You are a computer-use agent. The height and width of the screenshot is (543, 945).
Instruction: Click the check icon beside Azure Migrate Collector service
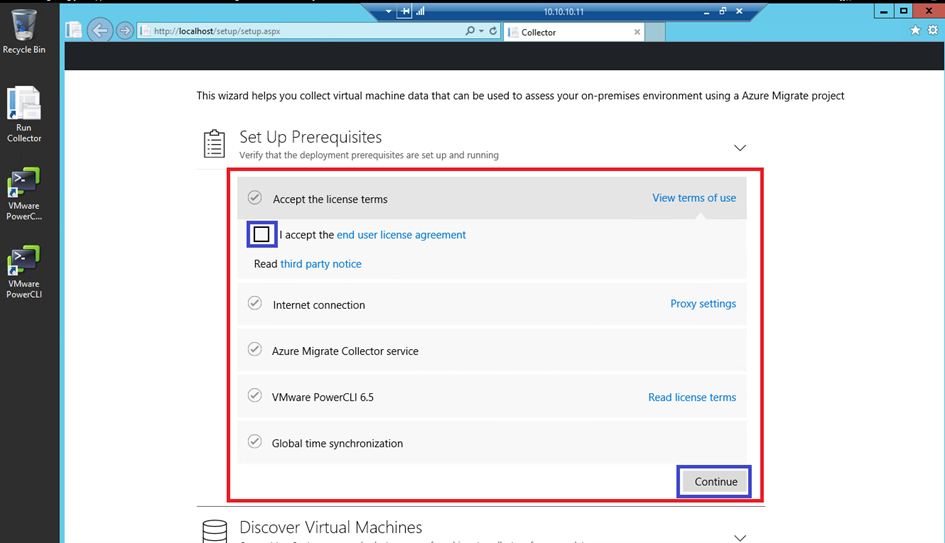tap(255, 350)
